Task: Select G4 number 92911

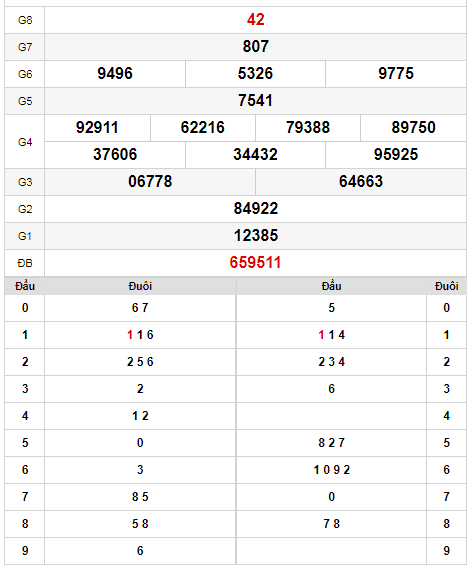Action: coord(97,128)
